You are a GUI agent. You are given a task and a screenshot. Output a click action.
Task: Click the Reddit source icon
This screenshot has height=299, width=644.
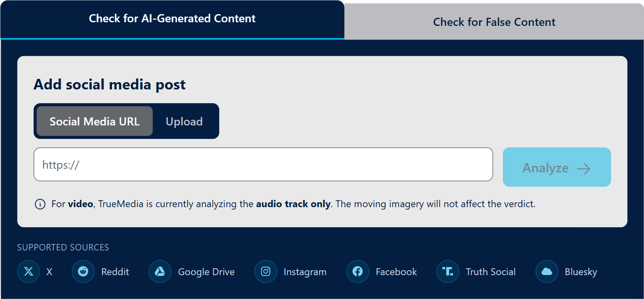click(83, 271)
